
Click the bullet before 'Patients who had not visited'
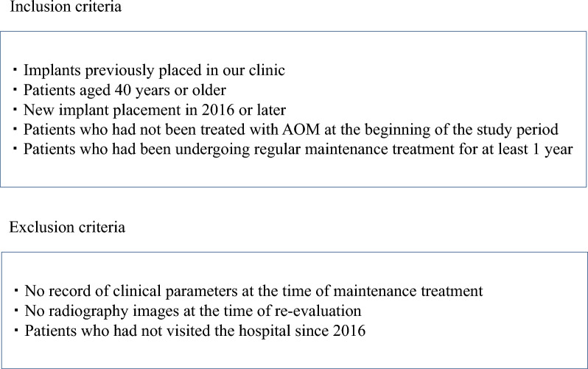tap(16, 331)
